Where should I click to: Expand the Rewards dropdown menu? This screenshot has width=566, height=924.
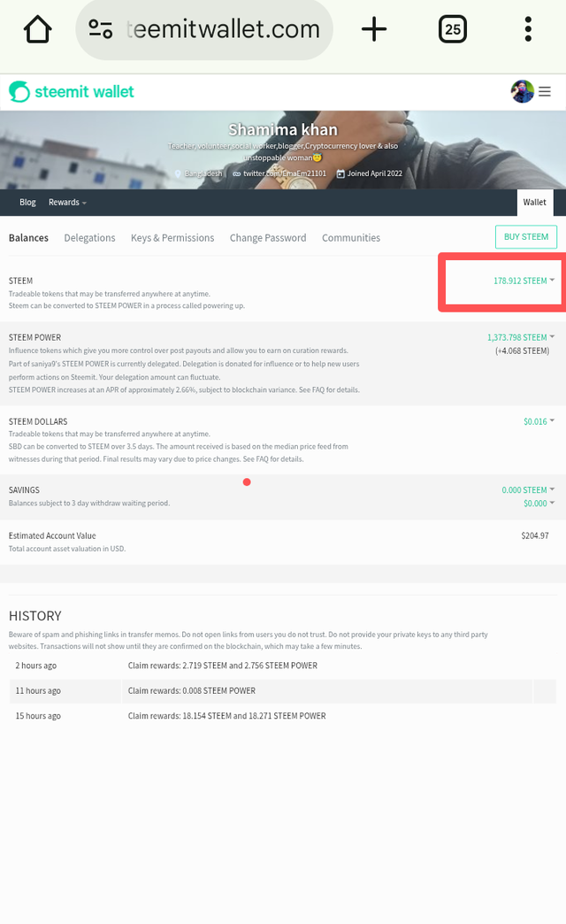point(67,202)
